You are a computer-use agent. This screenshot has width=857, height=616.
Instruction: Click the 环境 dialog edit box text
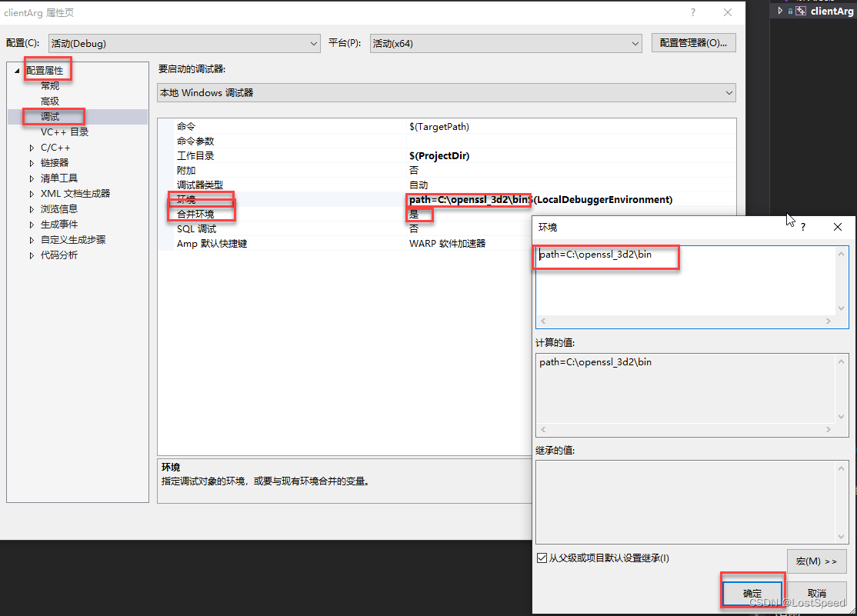(595, 254)
